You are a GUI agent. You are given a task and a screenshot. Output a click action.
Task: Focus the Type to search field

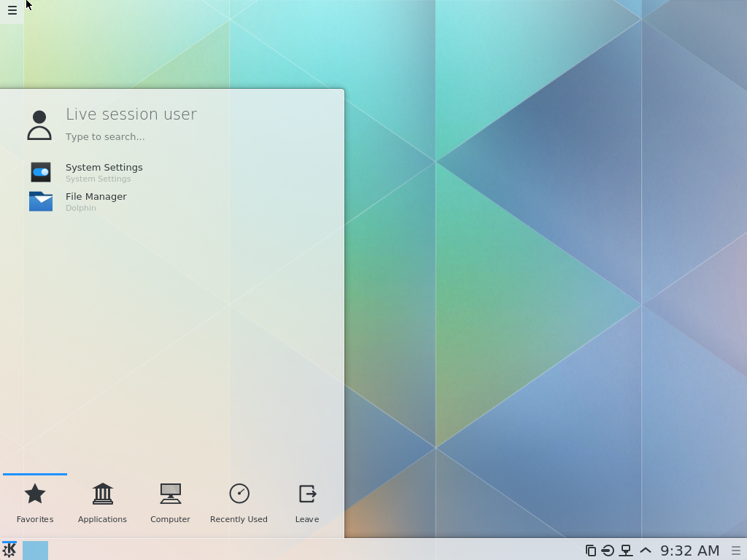click(105, 137)
